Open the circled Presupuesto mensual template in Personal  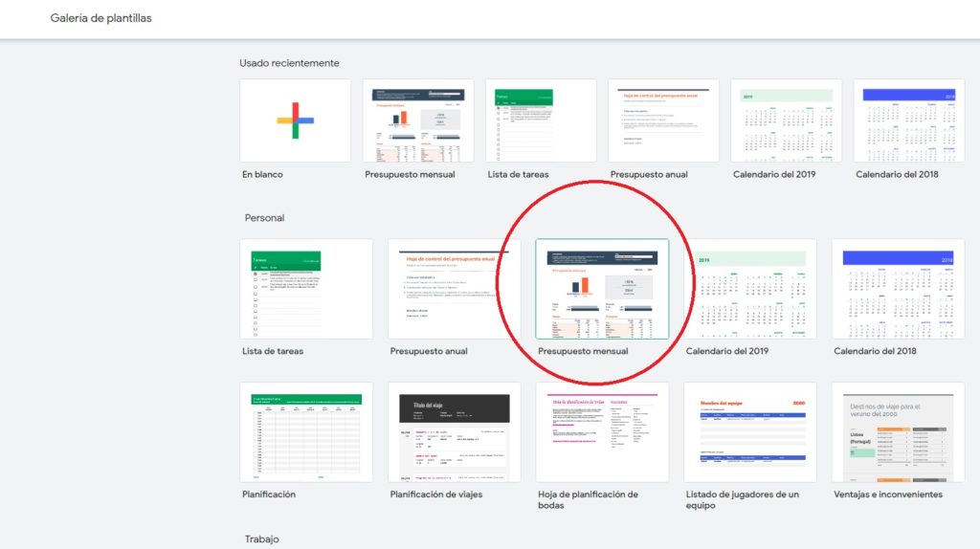[x=602, y=289]
